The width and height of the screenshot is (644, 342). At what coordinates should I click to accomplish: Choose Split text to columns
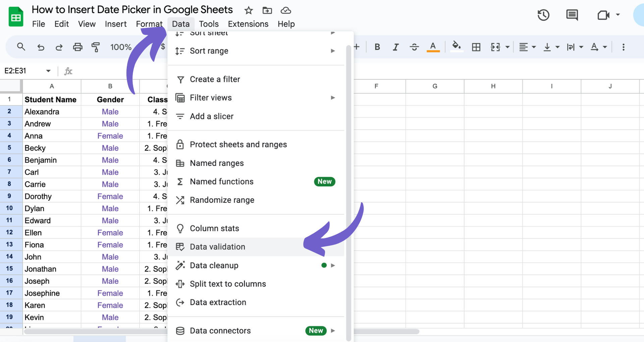tap(228, 284)
